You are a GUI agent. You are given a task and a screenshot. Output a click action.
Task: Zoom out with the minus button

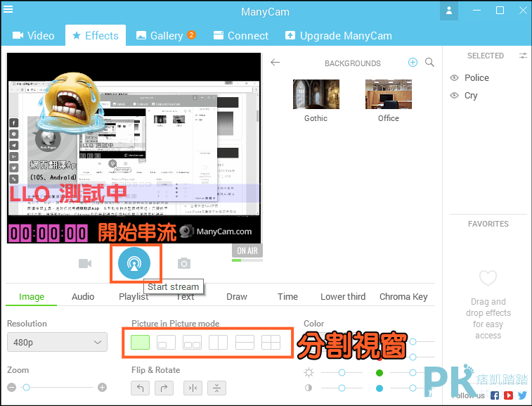click(12, 387)
